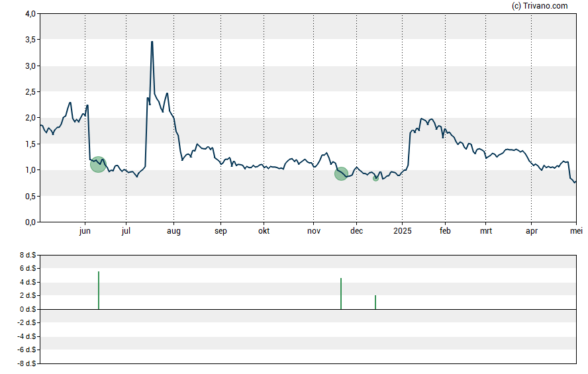588x374 pixels.
Task: Click the '4,0' price axis value
Action: click(x=30, y=14)
